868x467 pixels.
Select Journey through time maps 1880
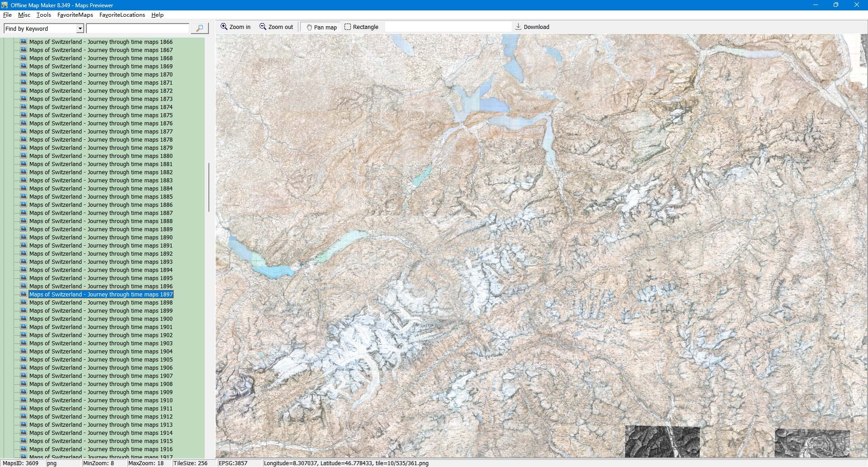101,156
